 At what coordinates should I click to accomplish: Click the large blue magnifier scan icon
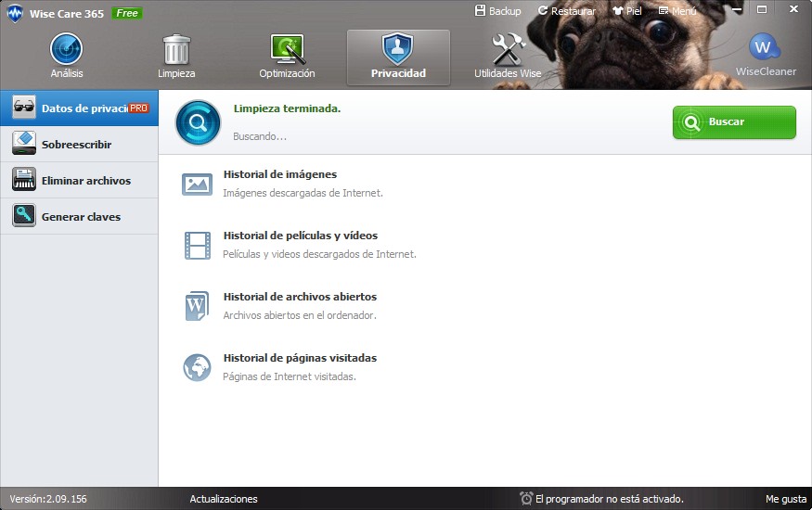[x=198, y=122]
